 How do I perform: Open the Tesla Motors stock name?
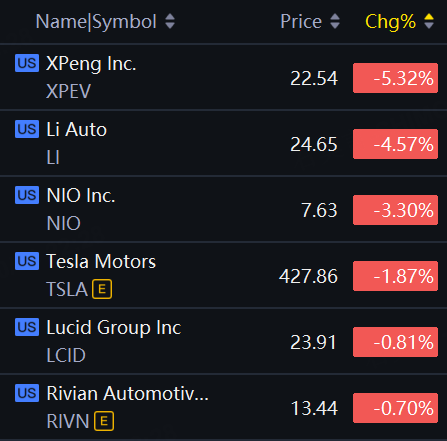[x=101, y=261]
